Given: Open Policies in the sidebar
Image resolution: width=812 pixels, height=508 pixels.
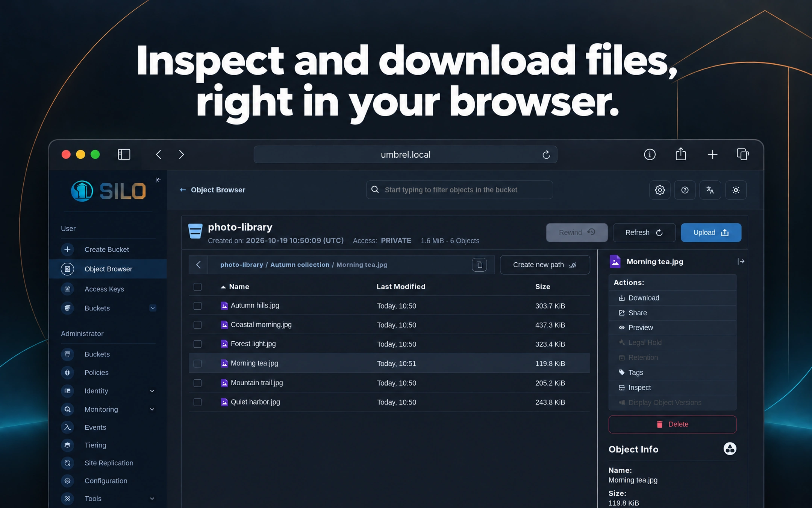Looking at the screenshot, I should tap(108, 373).
